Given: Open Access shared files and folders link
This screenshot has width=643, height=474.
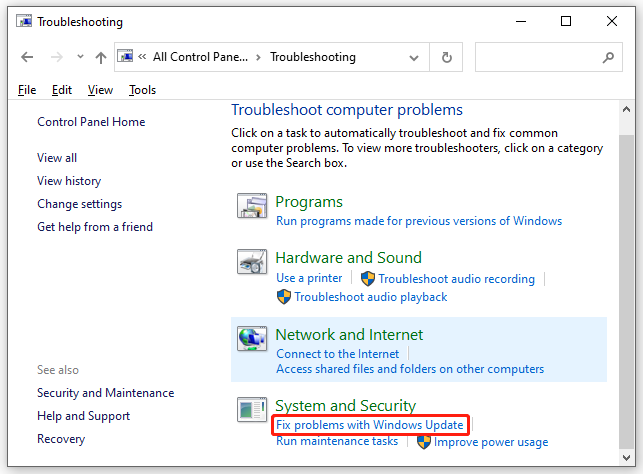Looking at the screenshot, I should tap(410, 369).
